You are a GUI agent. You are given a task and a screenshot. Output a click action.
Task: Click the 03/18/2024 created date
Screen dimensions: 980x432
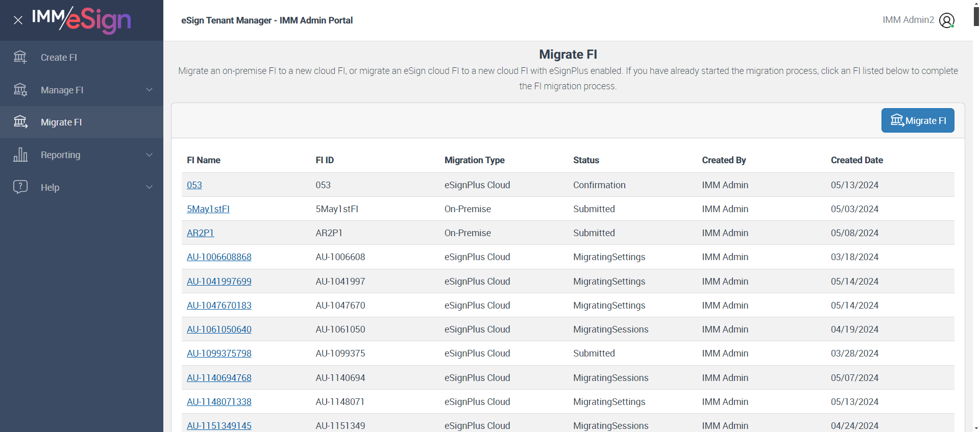click(x=855, y=257)
